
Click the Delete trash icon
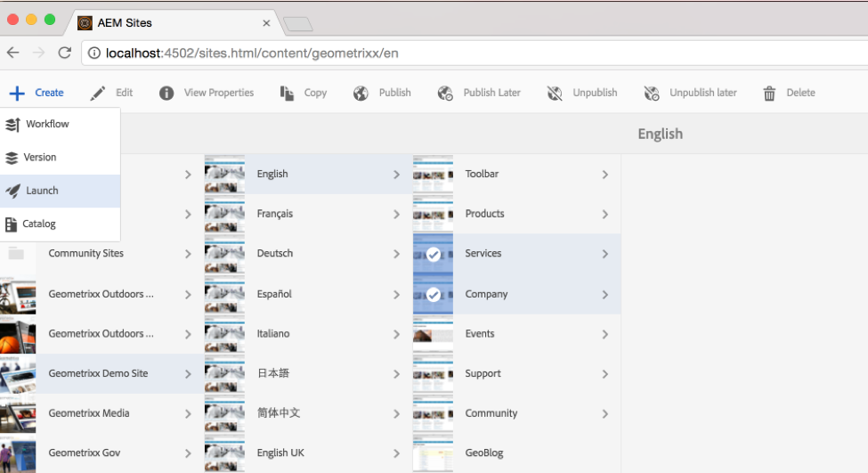click(769, 93)
